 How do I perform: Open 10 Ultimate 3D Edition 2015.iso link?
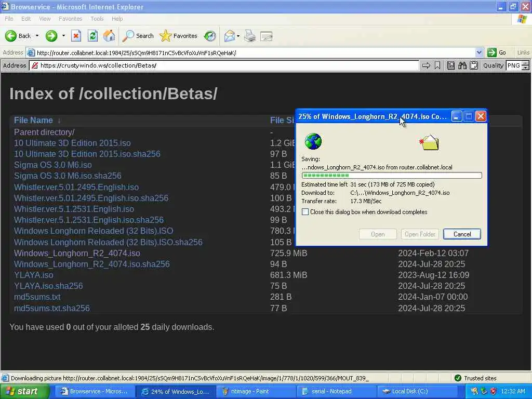(x=72, y=143)
